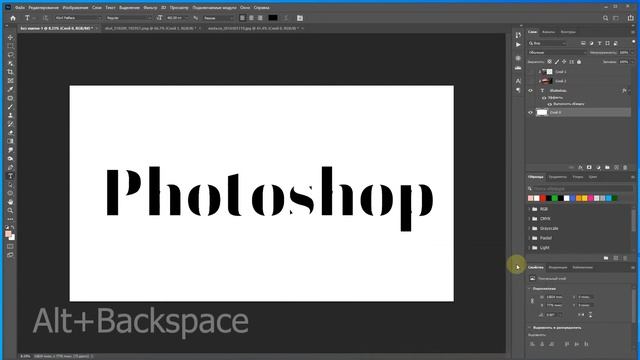The height and width of the screenshot is (360, 640).
Task: Pick the green swatch in Swatches panel
Action: (554, 198)
